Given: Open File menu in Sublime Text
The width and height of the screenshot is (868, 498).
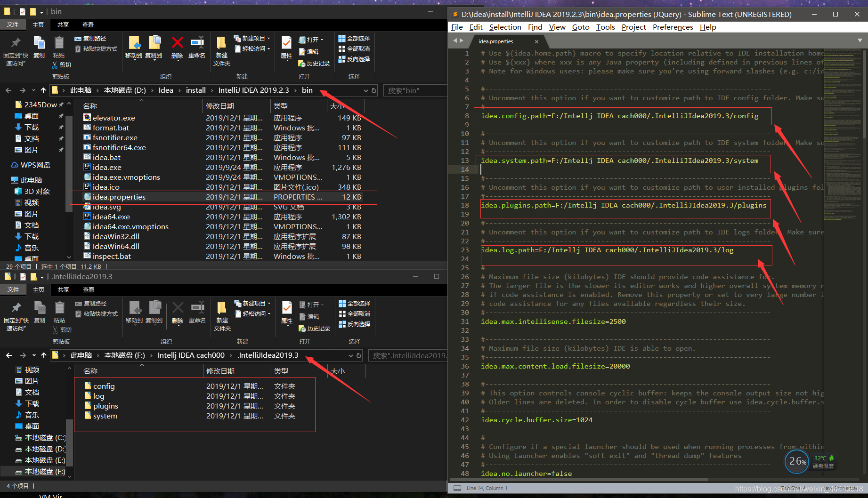Looking at the screenshot, I should coord(457,27).
